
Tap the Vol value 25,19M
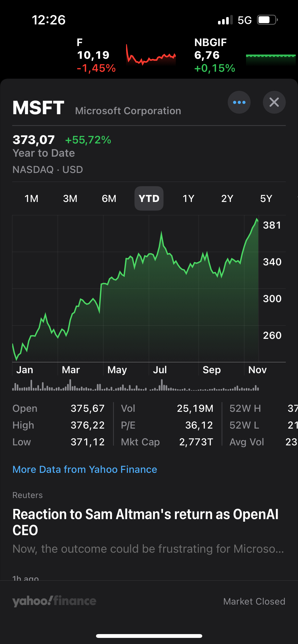tap(195, 408)
